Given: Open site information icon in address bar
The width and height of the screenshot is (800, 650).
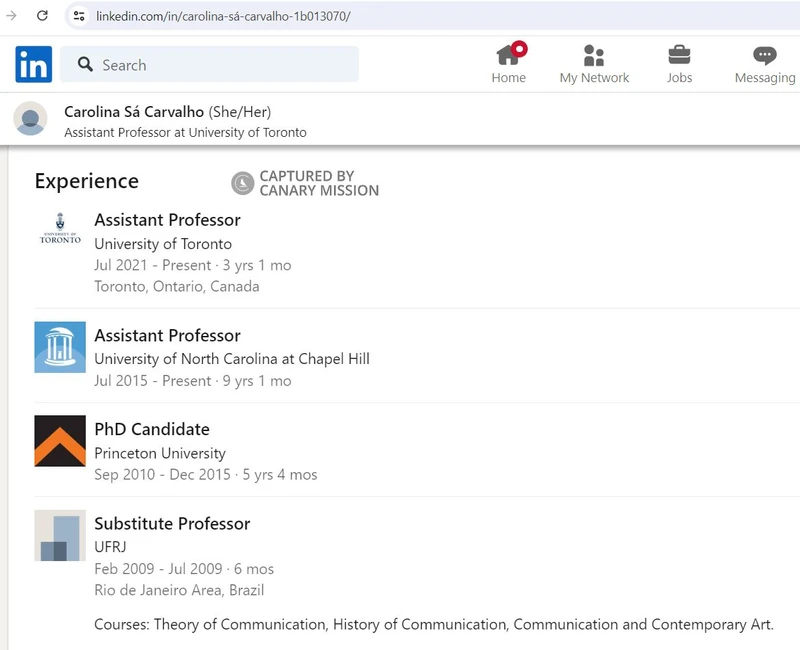Looking at the screenshot, I should [x=79, y=16].
